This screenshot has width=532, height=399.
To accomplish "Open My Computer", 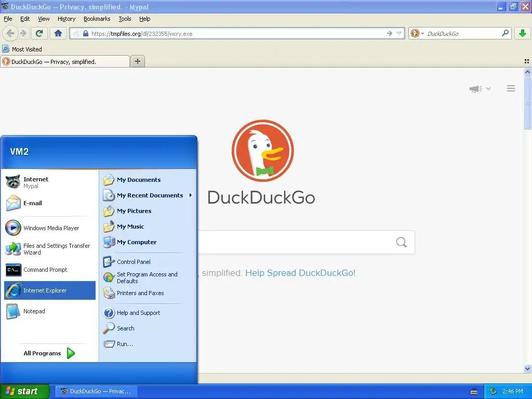I will click(x=148, y=242).
